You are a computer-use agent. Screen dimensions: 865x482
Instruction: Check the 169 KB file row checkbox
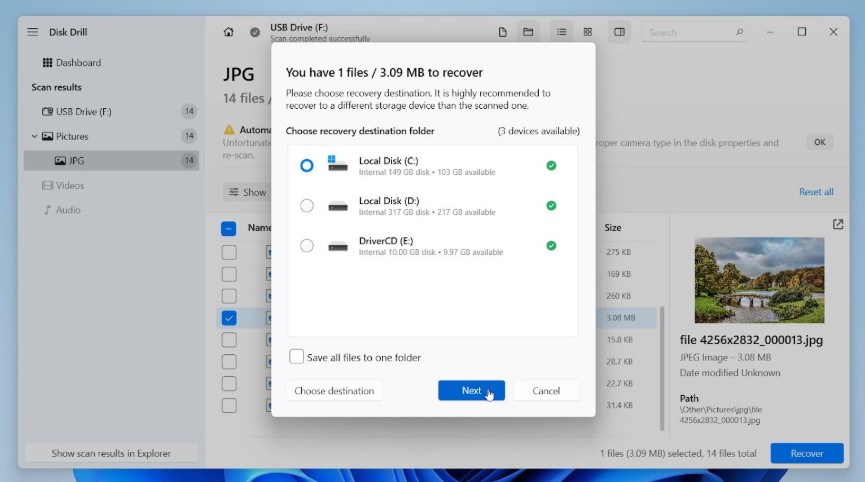coord(229,274)
